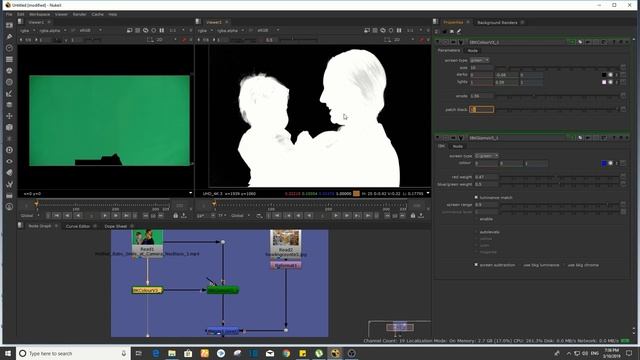
Task: Open the right viewer sRGB colorspace dropdown
Action: 268,30
